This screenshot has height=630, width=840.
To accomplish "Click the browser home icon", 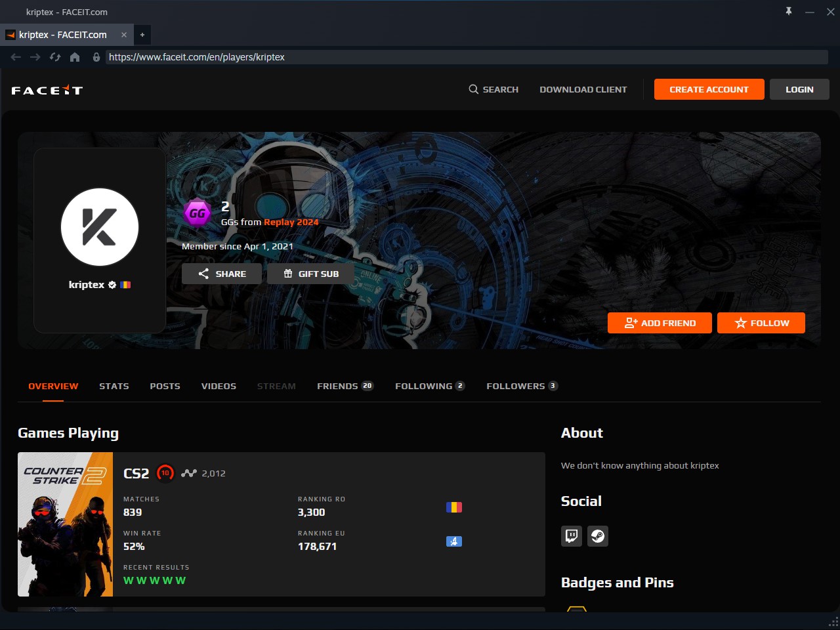I will 75,57.
